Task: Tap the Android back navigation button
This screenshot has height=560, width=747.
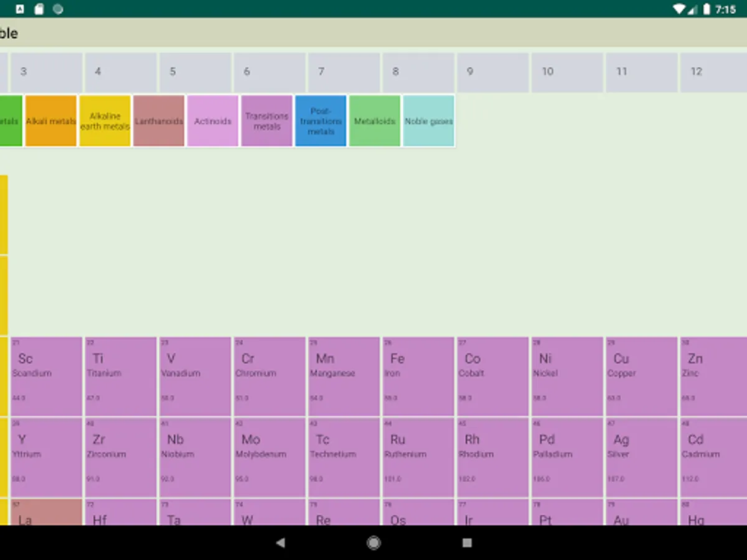Action: coord(281,543)
